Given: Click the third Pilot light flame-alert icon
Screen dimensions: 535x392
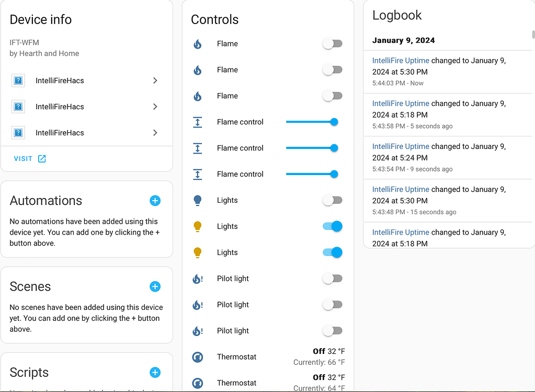Looking at the screenshot, I should [x=198, y=331].
